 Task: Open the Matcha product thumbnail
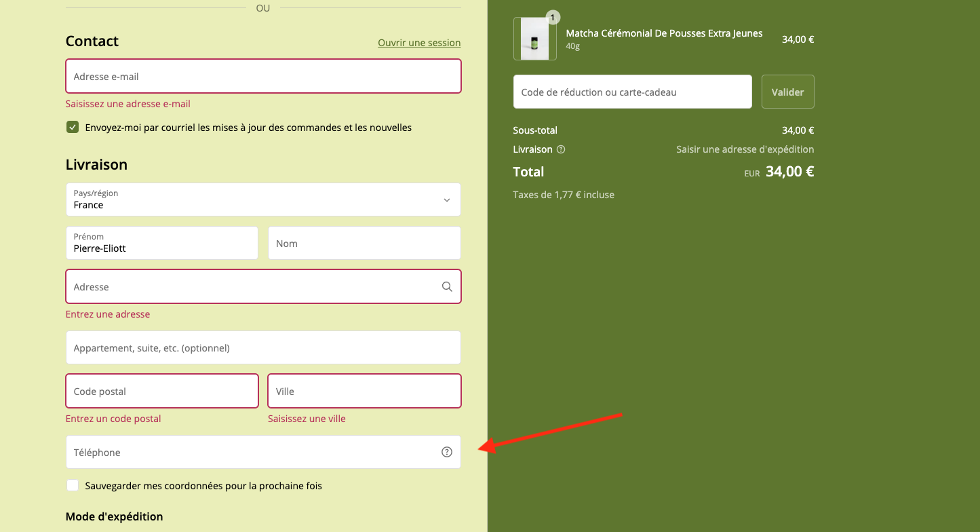(x=534, y=39)
